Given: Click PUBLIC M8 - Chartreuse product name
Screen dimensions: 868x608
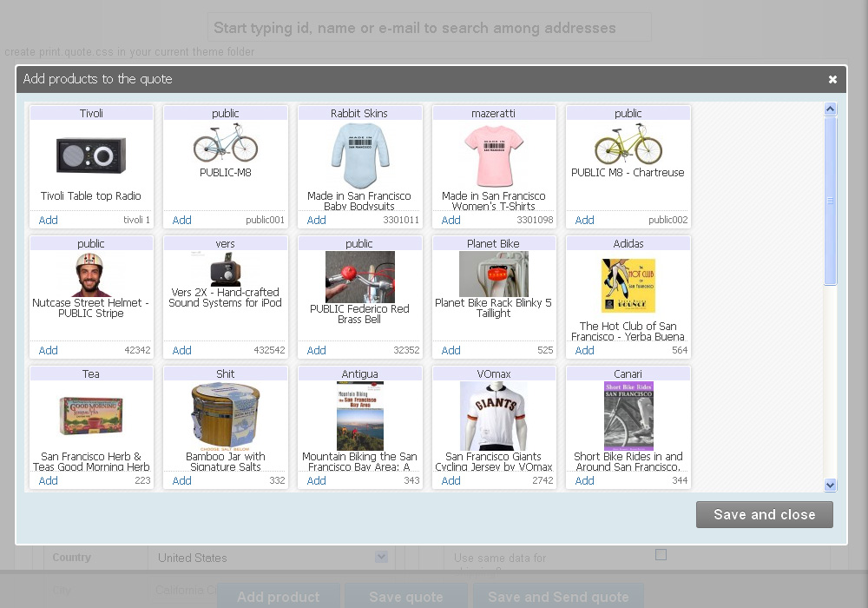Looking at the screenshot, I should point(628,172).
